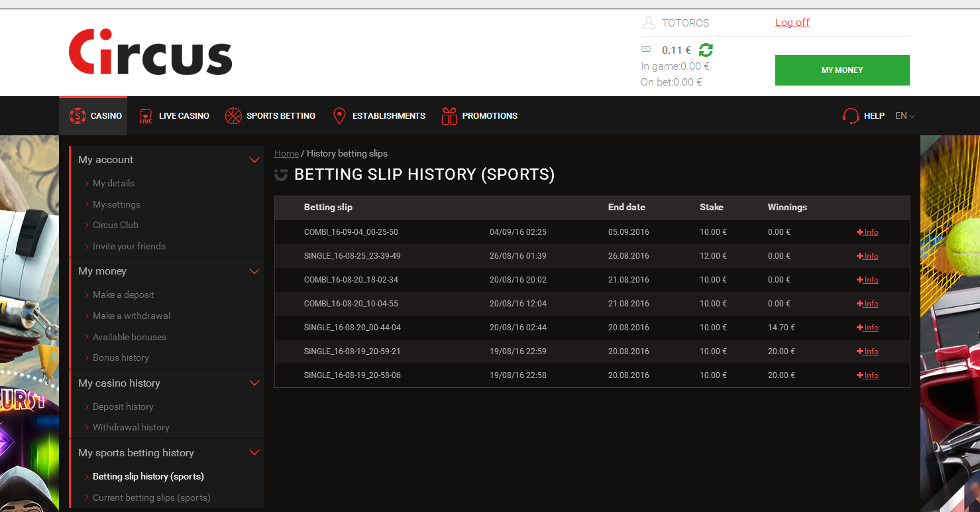Screen dimensions: 980x512
Task: Click the Circus logo
Action: click(150, 52)
